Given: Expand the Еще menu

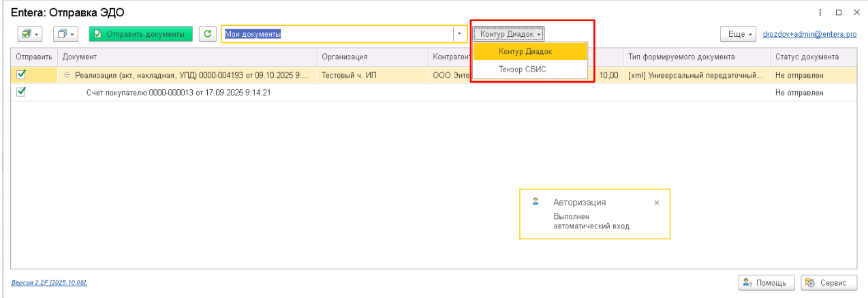Looking at the screenshot, I should [739, 33].
